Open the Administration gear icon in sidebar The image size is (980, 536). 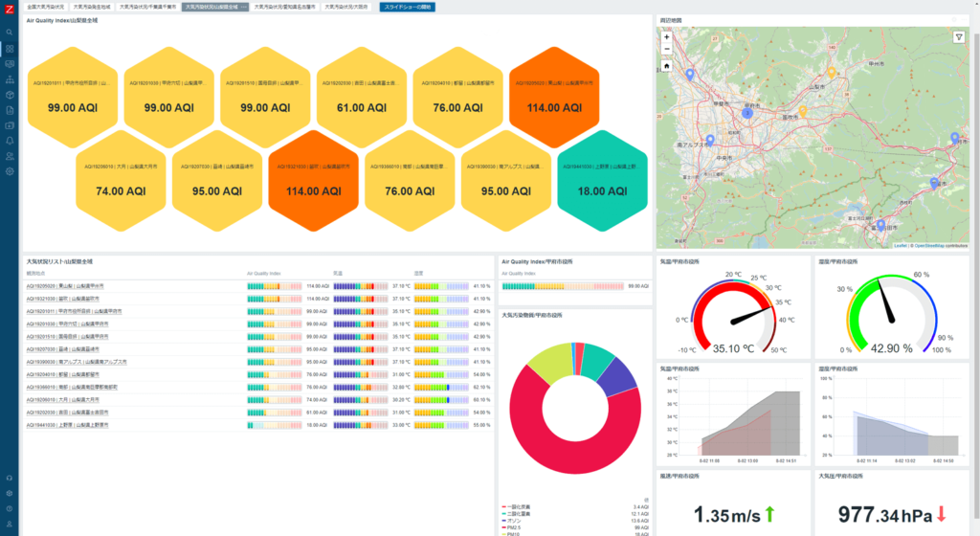coord(10,171)
